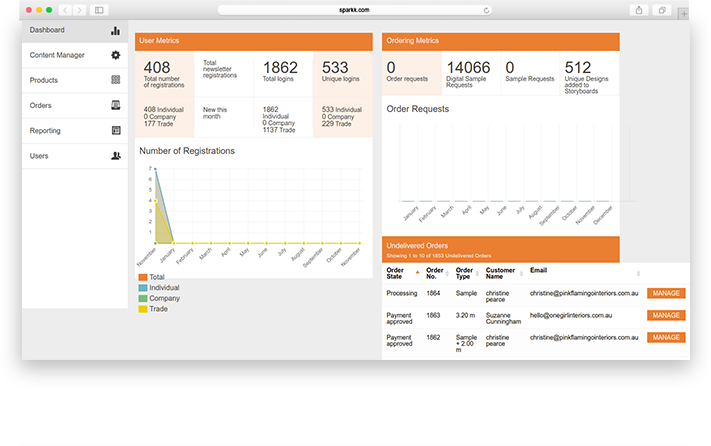Image resolution: width=711 pixels, height=446 pixels.
Task: Click the Dashboard bar chart icon
Action: point(115,30)
